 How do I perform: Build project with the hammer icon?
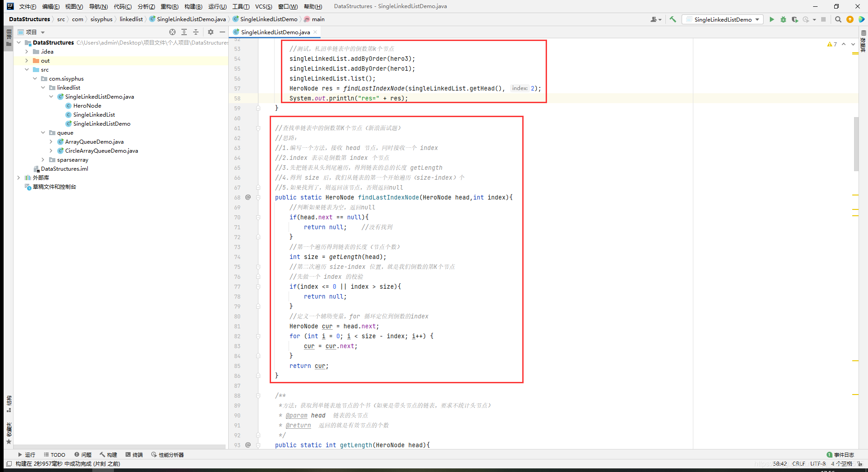(673, 19)
